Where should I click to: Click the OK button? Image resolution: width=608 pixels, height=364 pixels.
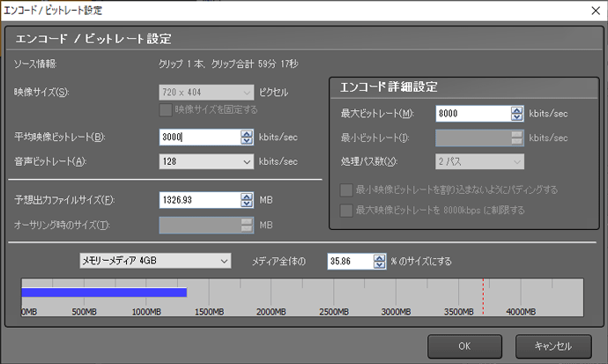[x=463, y=345]
